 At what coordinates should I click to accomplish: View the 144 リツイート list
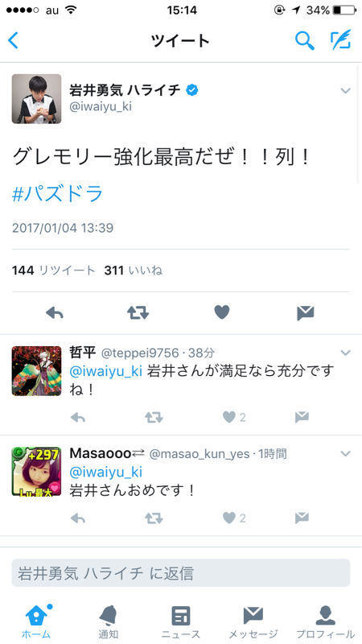coord(53,270)
